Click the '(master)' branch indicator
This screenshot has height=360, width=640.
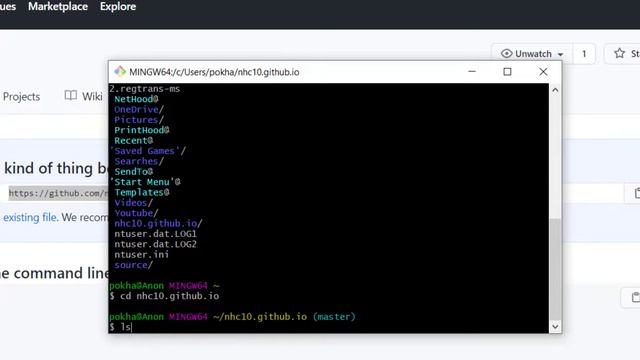(334, 317)
